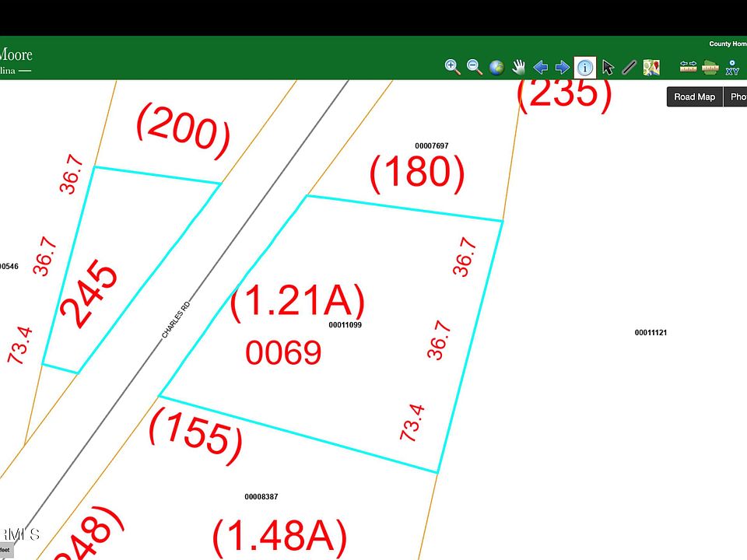
Task: Click the XY coordinates tool
Action: [x=732, y=68]
